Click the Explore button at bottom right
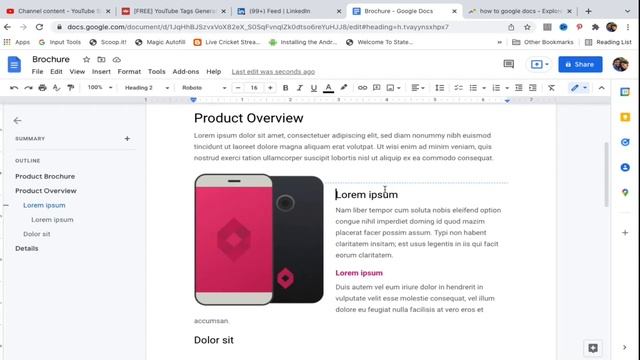This screenshot has height=360, width=640. [x=593, y=348]
